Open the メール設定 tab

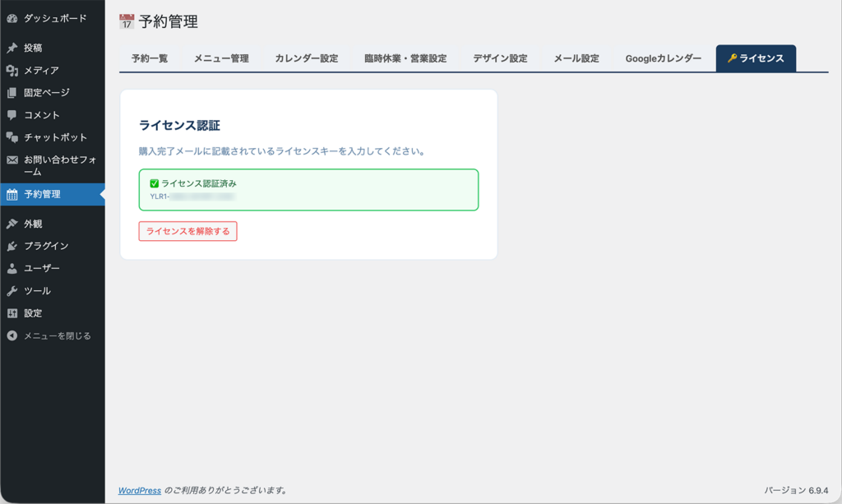576,58
